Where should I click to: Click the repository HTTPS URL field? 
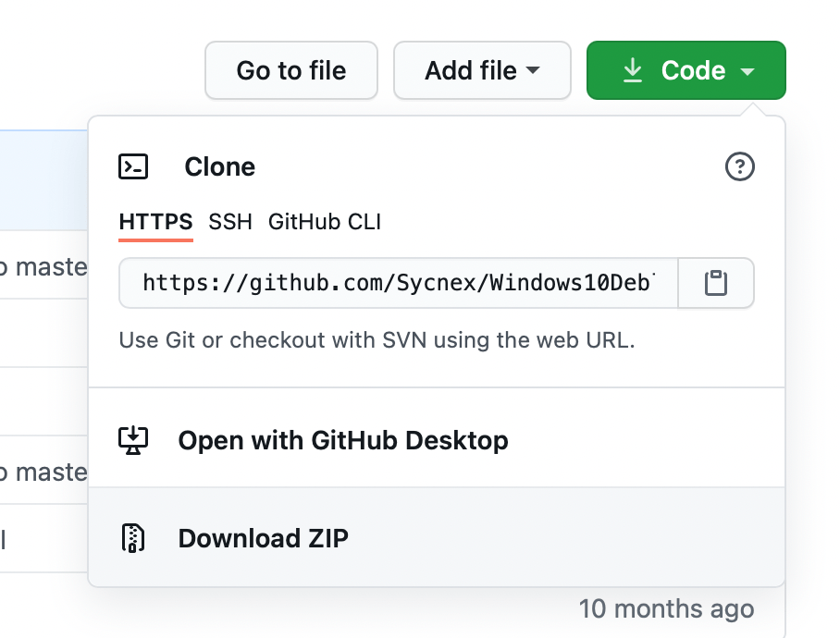click(x=399, y=283)
